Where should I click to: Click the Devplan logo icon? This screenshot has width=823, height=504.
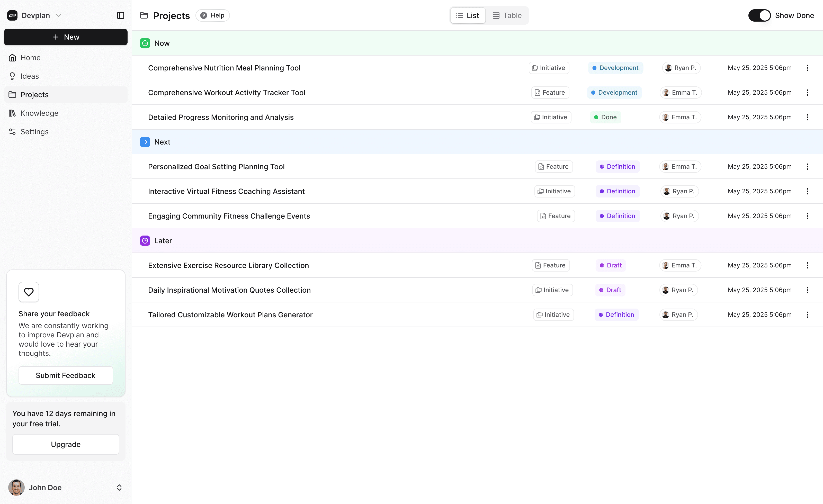[12, 15]
